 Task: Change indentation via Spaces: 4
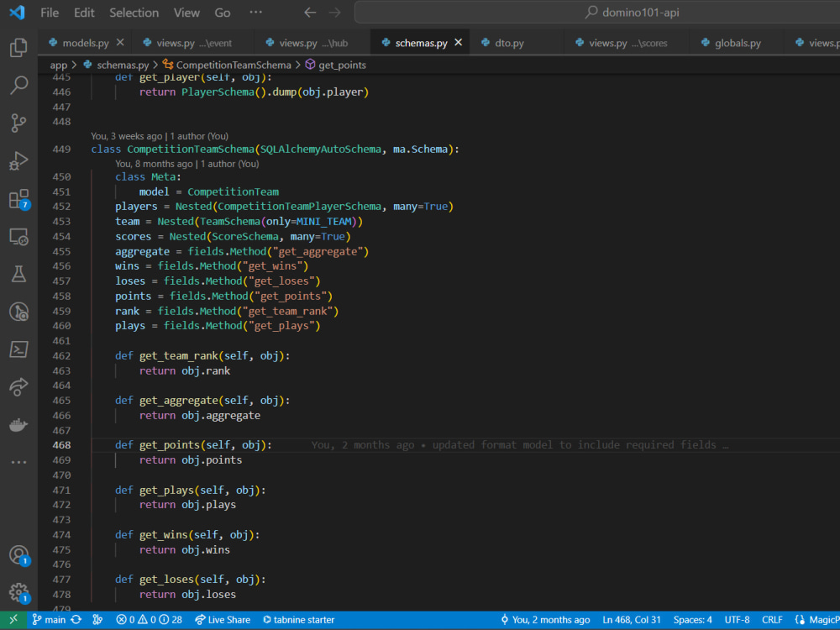(693, 620)
